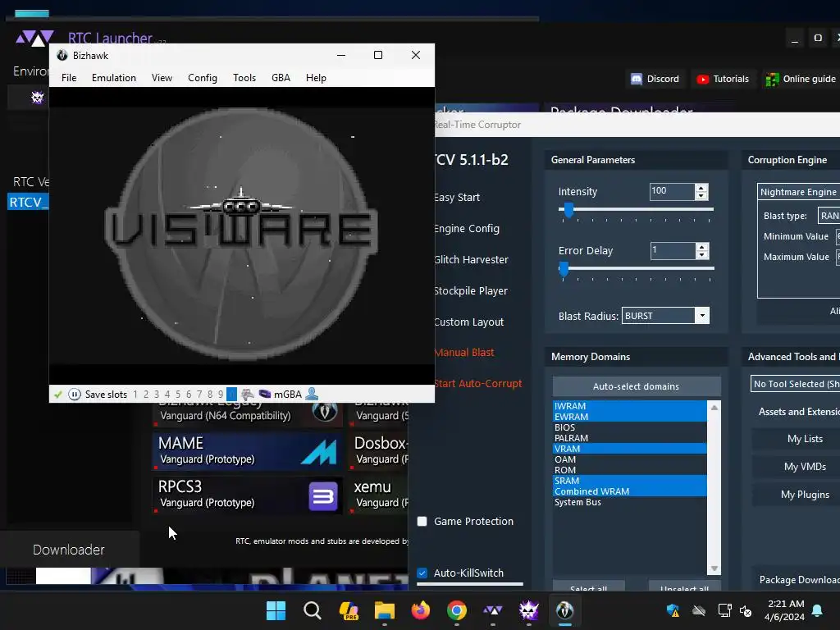Open the Discord link in RTC Launcher
This screenshot has height=630, width=840.
pyautogui.click(x=655, y=79)
